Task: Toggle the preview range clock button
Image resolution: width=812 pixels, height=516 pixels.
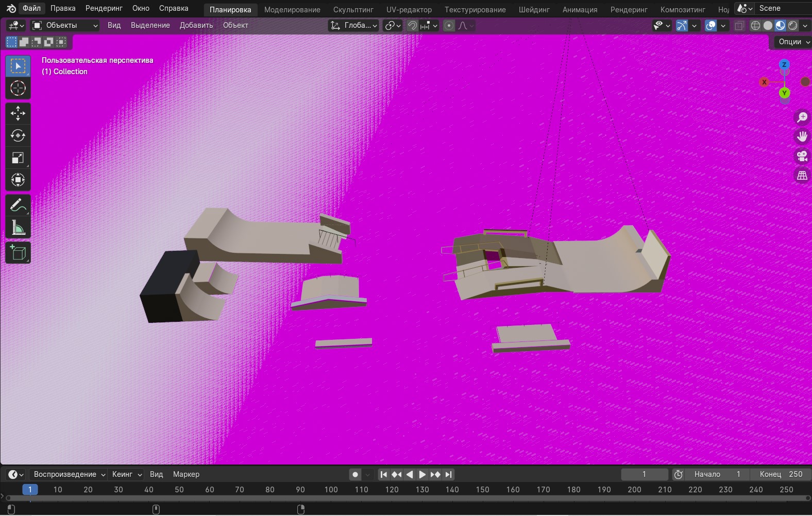Action: 679,474
